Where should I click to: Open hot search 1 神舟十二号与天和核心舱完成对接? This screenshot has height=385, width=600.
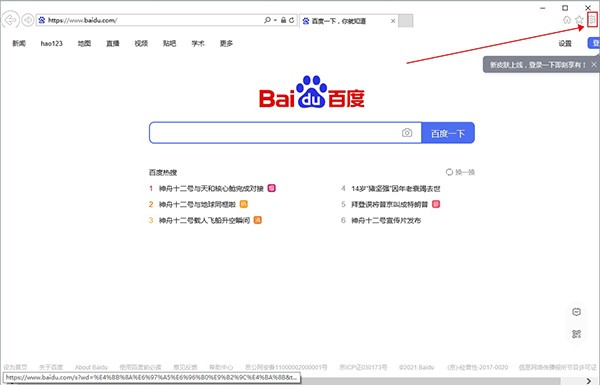pyautogui.click(x=211, y=188)
